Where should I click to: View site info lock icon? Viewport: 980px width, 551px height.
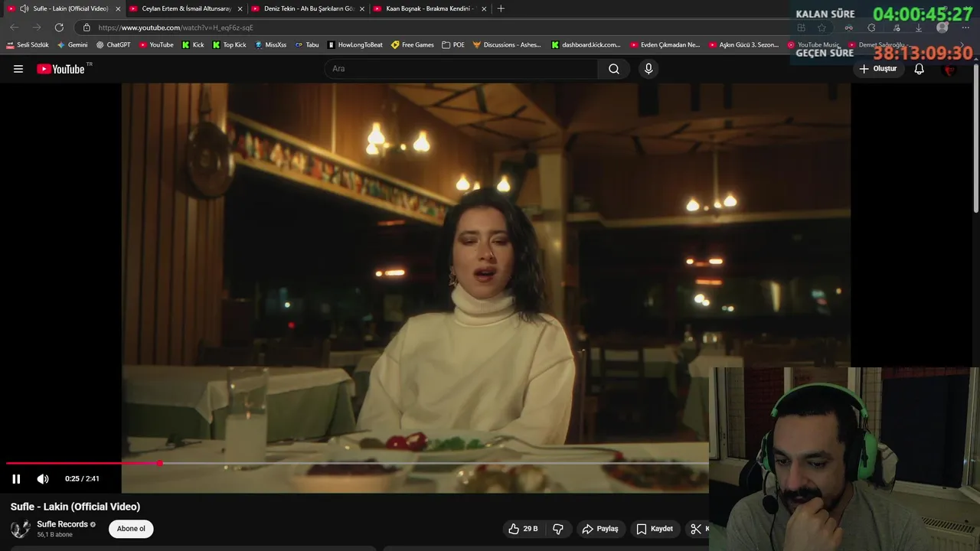[x=87, y=28]
